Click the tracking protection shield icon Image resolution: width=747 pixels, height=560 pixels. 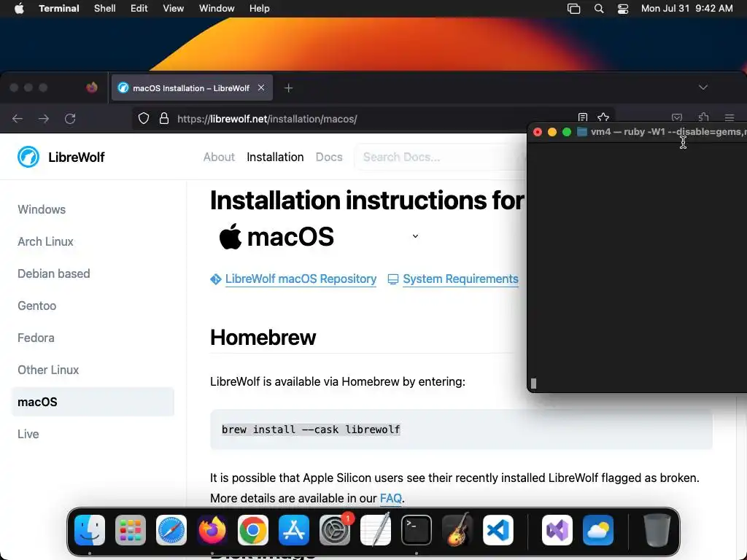(144, 119)
